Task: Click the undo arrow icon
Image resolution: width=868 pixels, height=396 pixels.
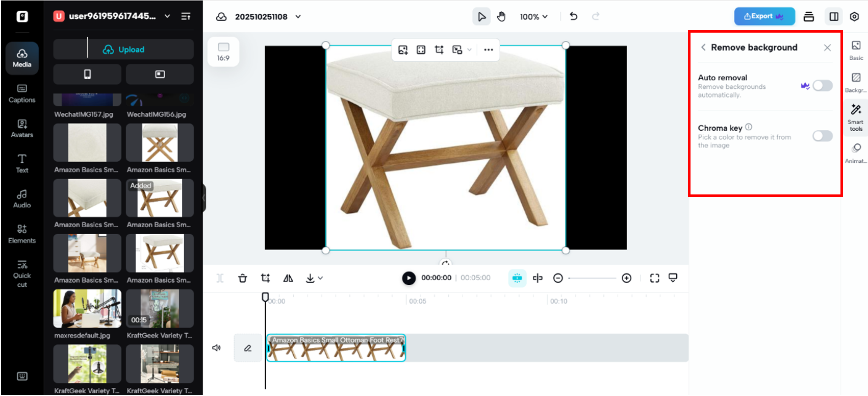Action: pyautogui.click(x=574, y=16)
